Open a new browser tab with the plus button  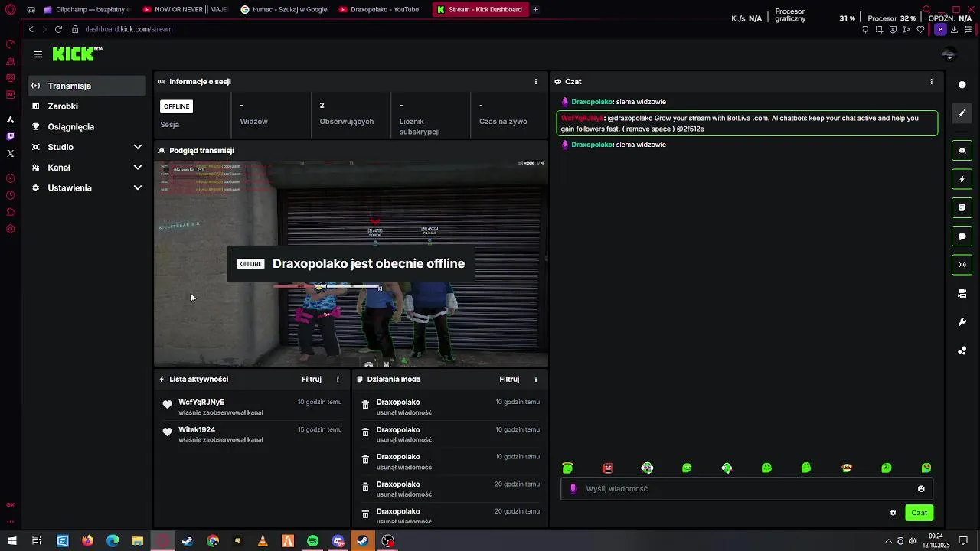(536, 10)
